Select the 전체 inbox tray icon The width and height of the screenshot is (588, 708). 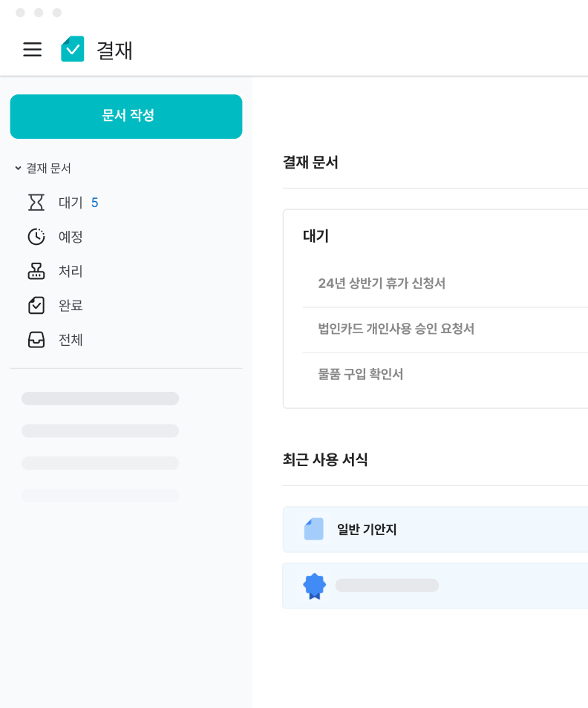point(36,340)
